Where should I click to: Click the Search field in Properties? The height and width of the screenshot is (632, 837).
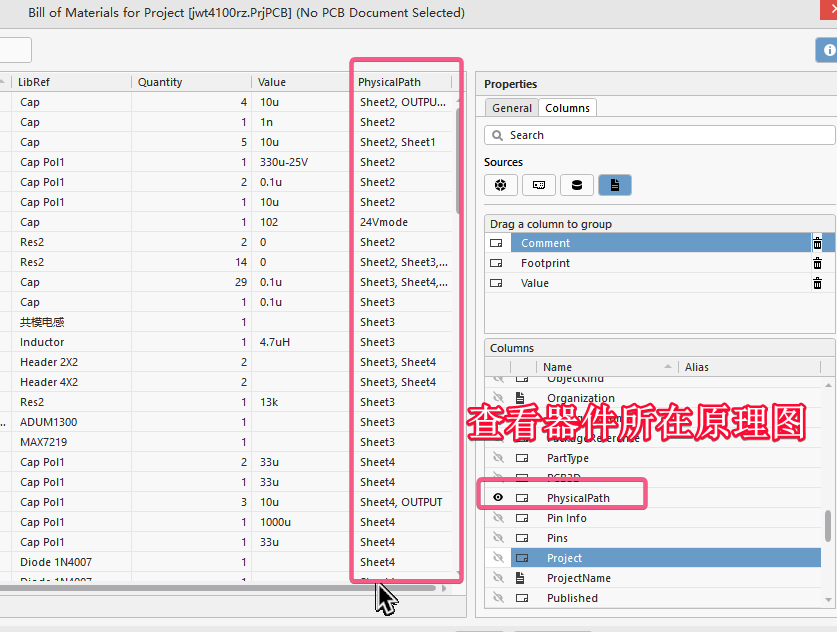[660, 135]
